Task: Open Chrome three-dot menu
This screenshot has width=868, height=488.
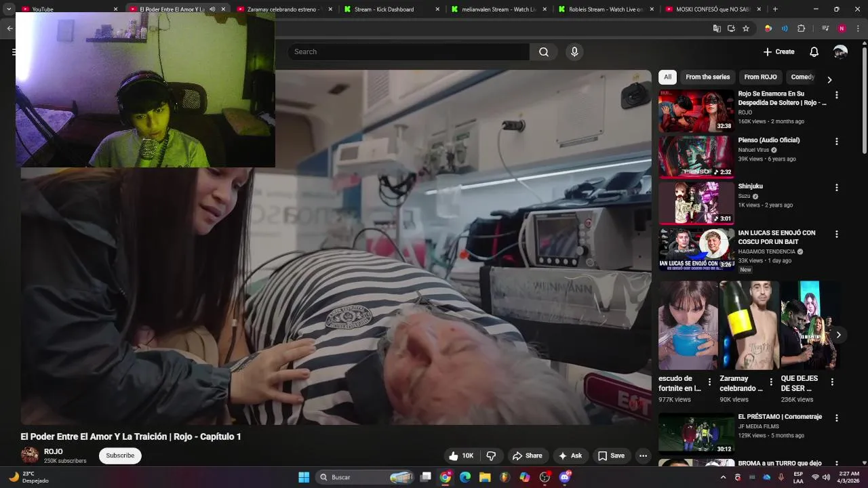Action: (x=858, y=28)
